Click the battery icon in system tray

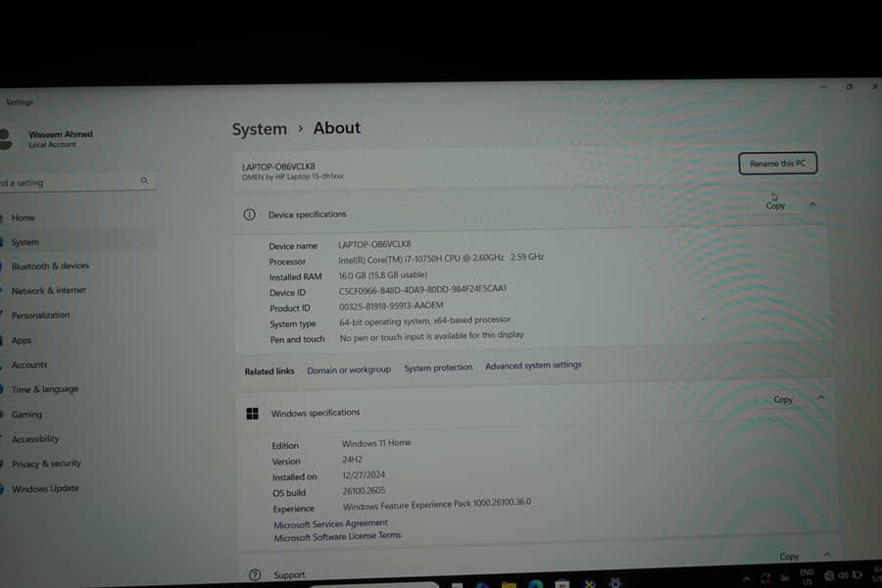click(857, 574)
